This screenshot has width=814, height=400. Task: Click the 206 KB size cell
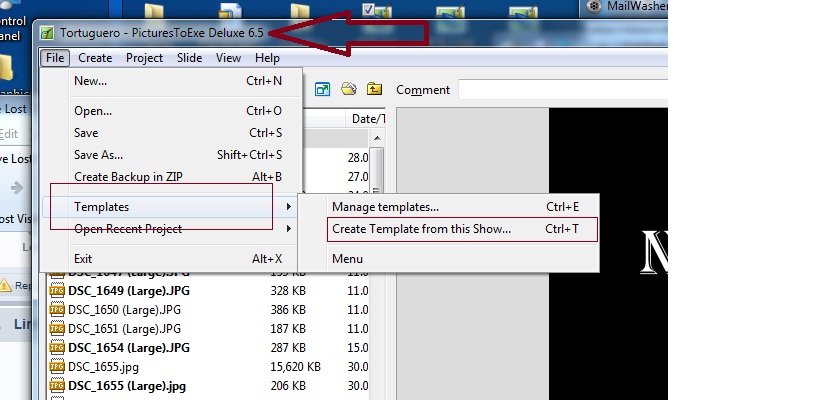pyautogui.click(x=288, y=386)
